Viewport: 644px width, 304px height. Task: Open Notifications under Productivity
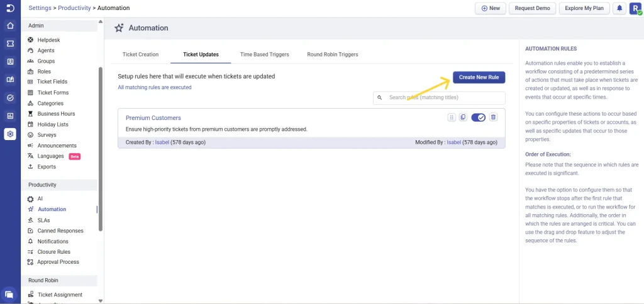click(53, 242)
